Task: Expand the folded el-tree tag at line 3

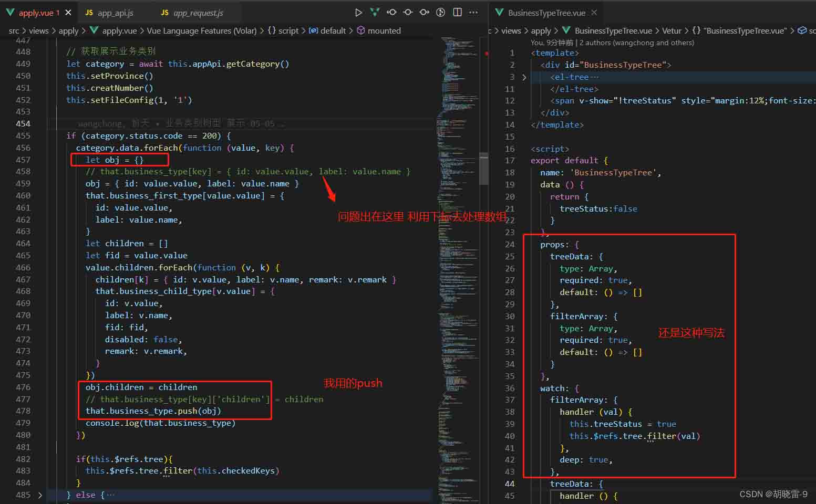Action: click(524, 77)
